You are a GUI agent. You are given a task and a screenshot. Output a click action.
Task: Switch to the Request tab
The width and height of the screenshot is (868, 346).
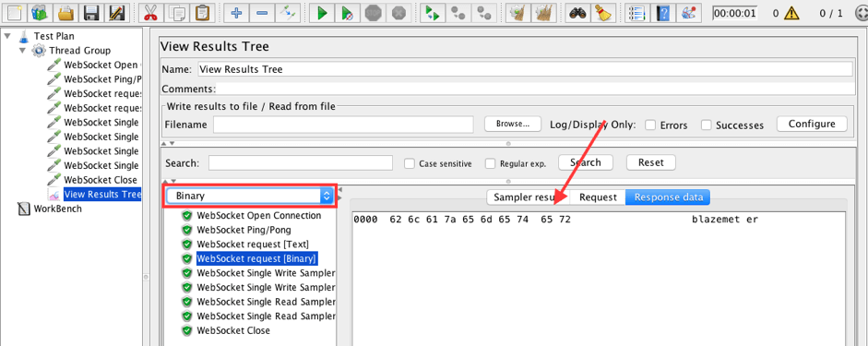[598, 197]
